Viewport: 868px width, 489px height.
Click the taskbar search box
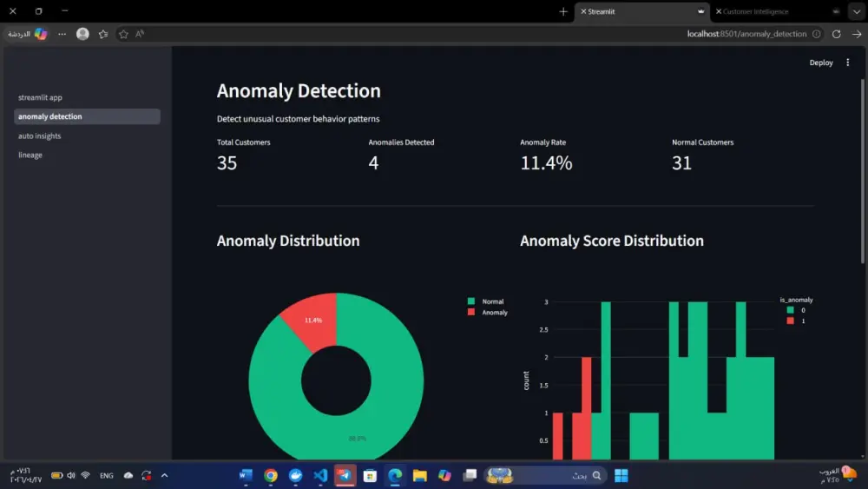tap(545, 476)
